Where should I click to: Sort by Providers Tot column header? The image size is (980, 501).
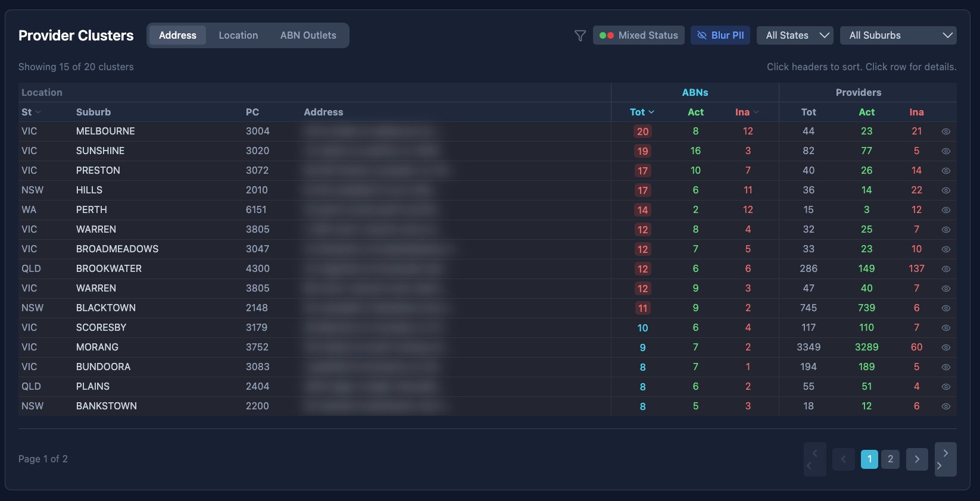[809, 112]
